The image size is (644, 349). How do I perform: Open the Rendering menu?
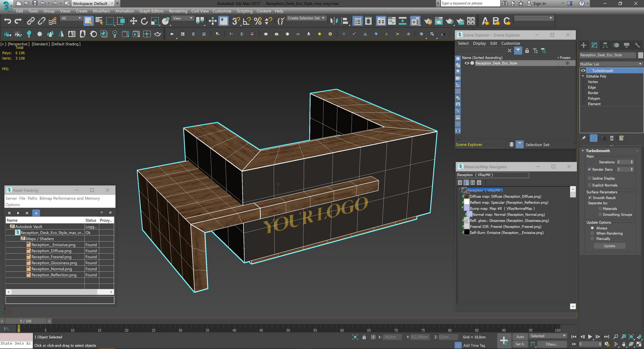[178, 11]
